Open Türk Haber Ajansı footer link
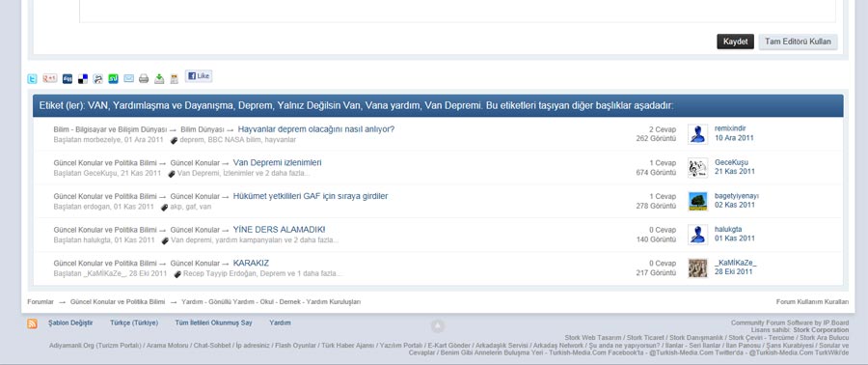Viewport: 868px width, 365px height. pyautogui.click(x=347, y=346)
